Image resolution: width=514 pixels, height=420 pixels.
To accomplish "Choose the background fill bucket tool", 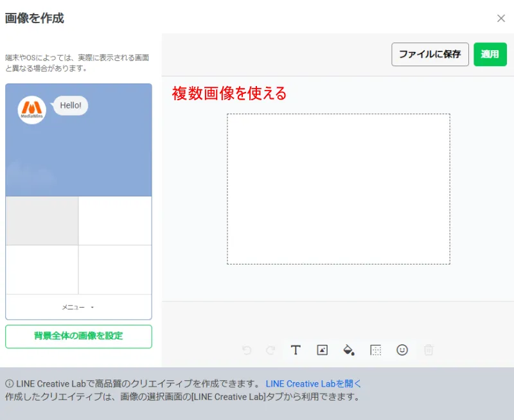I will 349,350.
